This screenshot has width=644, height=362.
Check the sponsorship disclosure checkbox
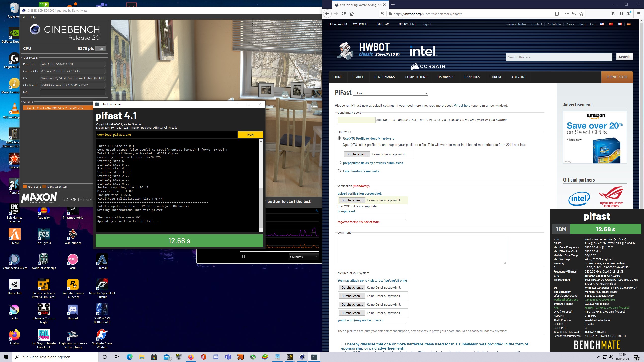coord(343,344)
